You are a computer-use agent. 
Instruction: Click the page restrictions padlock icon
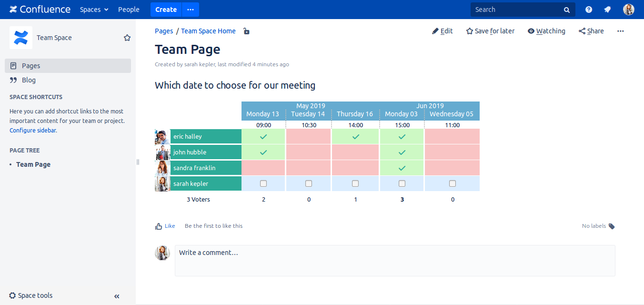(246, 31)
